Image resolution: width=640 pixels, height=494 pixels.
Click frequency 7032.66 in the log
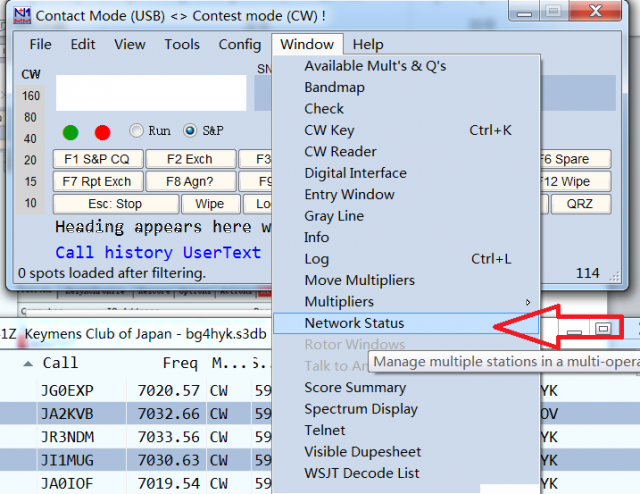click(169, 414)
